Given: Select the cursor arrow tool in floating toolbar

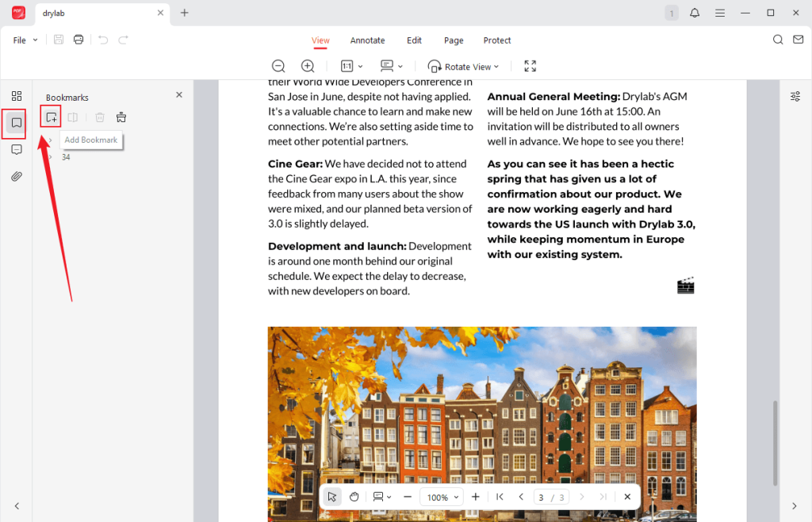Looking at the screenshot, I should click(331, 496).
